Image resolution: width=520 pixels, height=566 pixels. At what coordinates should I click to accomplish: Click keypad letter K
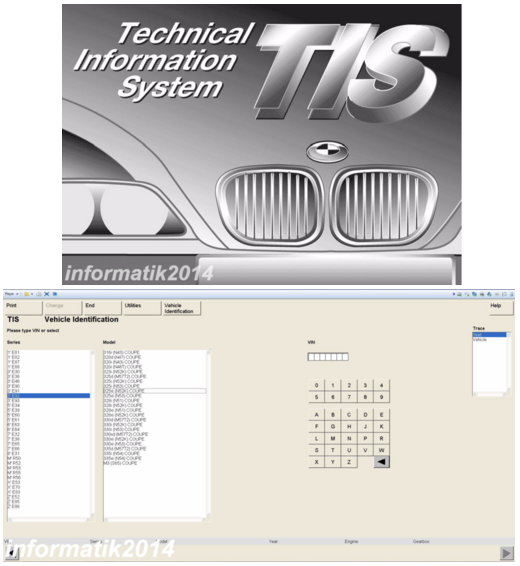[x=381, y=426]
